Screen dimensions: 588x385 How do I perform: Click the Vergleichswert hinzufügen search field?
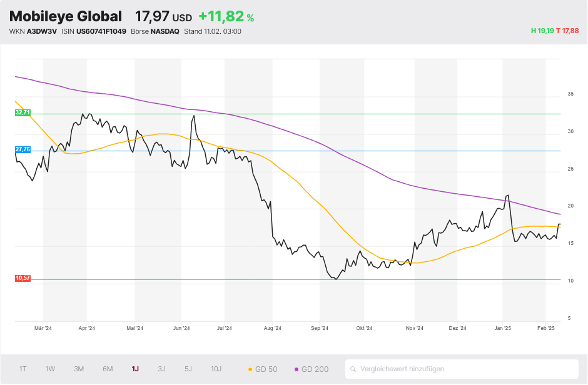click(462, 369)
